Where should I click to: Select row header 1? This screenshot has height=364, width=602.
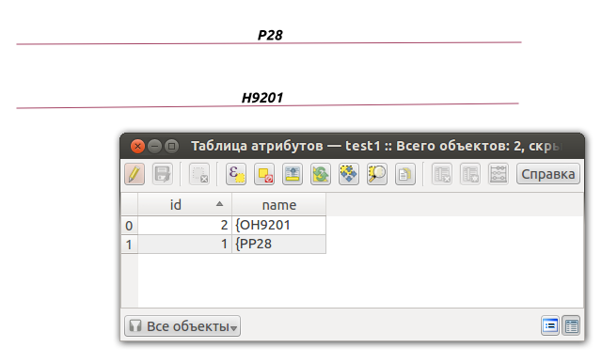tap(130, 245)
